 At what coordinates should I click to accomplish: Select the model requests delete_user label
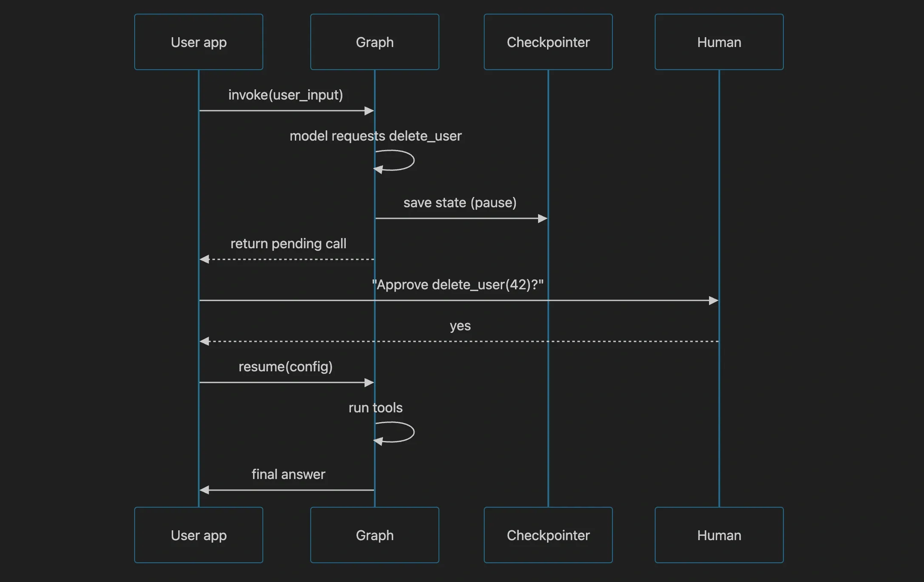click(x=376, y=136)
